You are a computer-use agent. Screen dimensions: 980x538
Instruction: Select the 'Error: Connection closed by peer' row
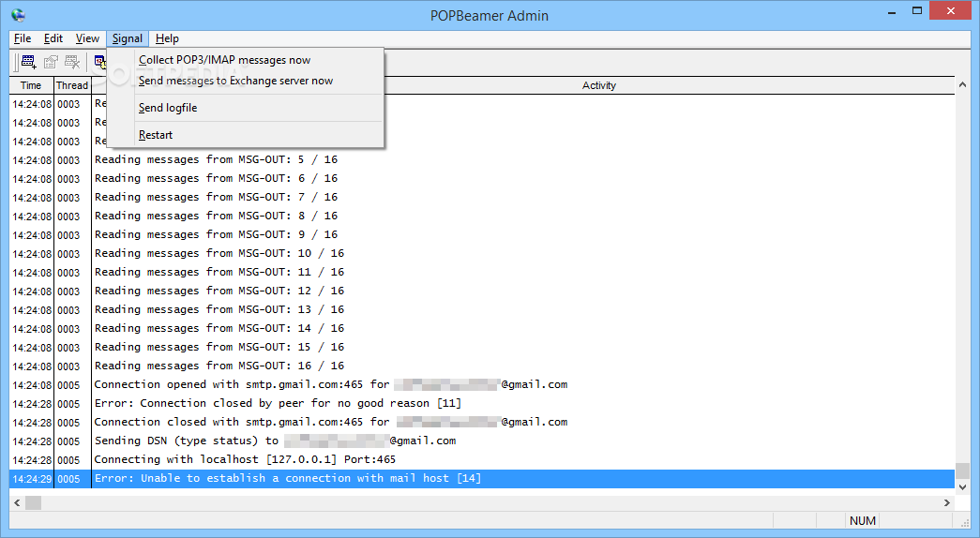click(482, 404)
